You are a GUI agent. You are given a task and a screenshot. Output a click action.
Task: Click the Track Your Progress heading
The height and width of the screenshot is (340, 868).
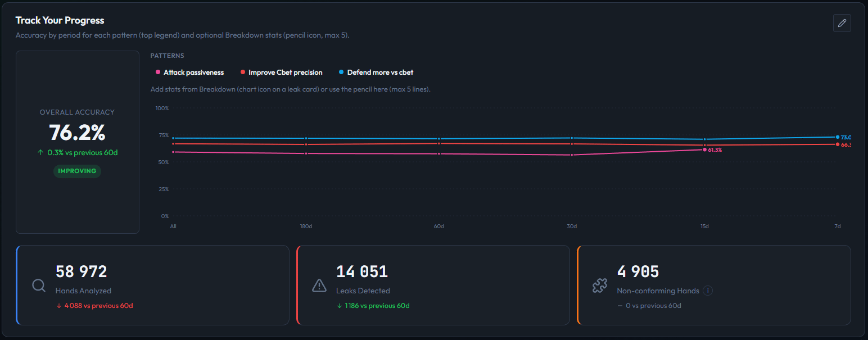[60, 20]
